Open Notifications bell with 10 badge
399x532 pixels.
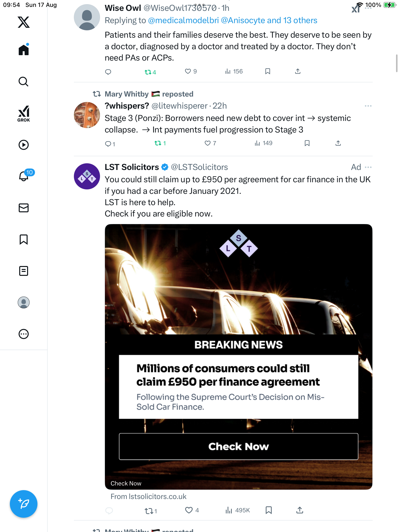tap(24, 176)
